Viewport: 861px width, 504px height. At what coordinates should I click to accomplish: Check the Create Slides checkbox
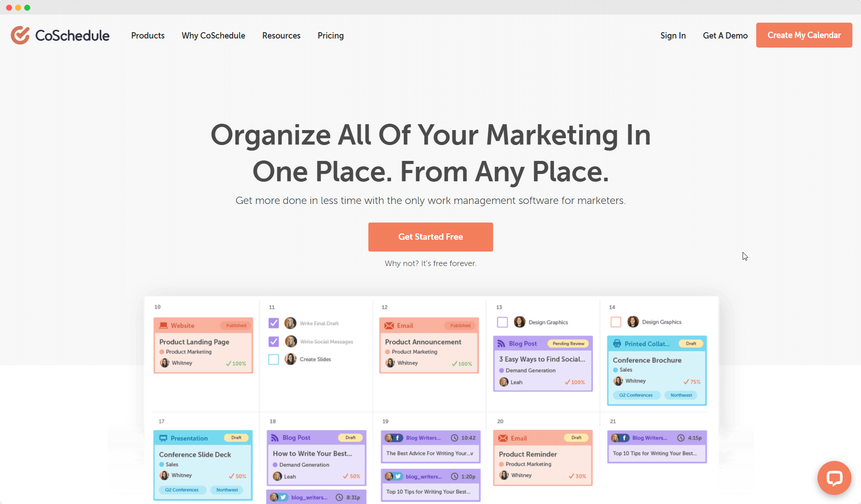pyautogui.click(x=274, y=359)
